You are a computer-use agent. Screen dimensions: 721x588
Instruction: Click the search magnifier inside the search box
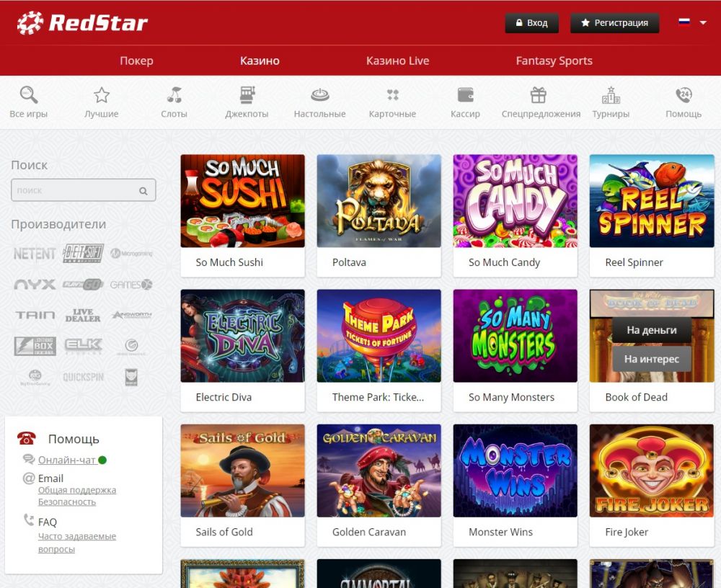[x=143, y=191]
